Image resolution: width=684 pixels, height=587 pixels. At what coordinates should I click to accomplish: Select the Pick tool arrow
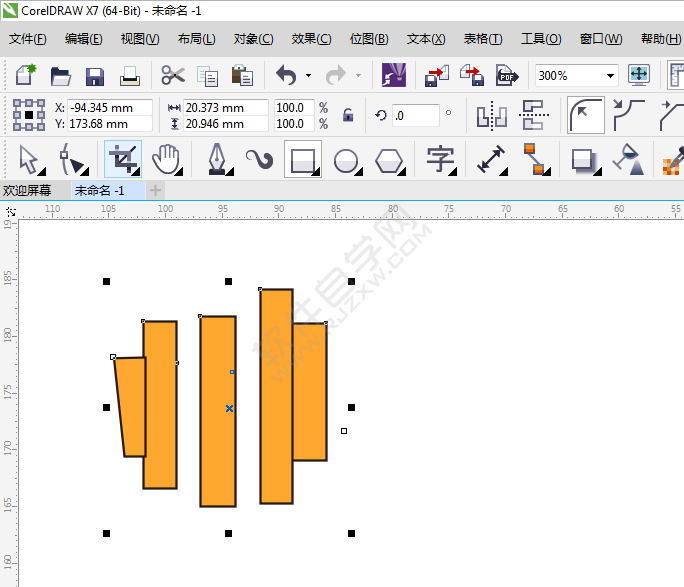pos(29,159)
